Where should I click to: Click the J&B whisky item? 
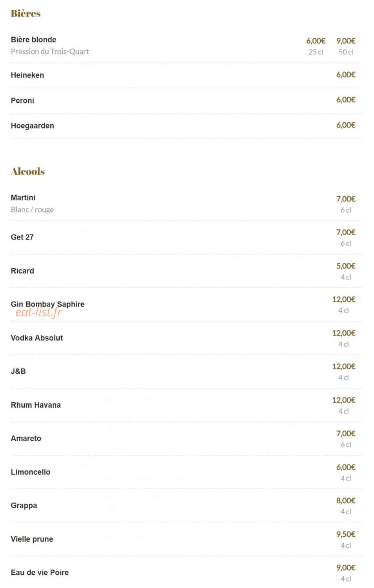coord(18,371)
